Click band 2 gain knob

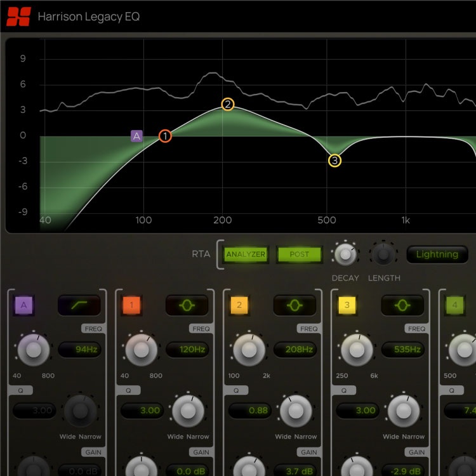tap(249, 466)
